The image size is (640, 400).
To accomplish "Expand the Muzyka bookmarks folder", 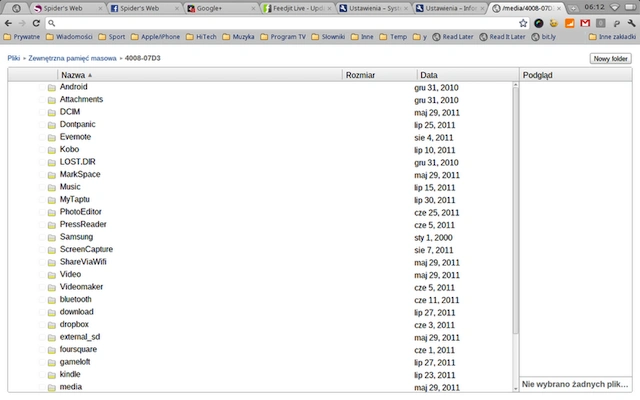I will tap(238, 37).
